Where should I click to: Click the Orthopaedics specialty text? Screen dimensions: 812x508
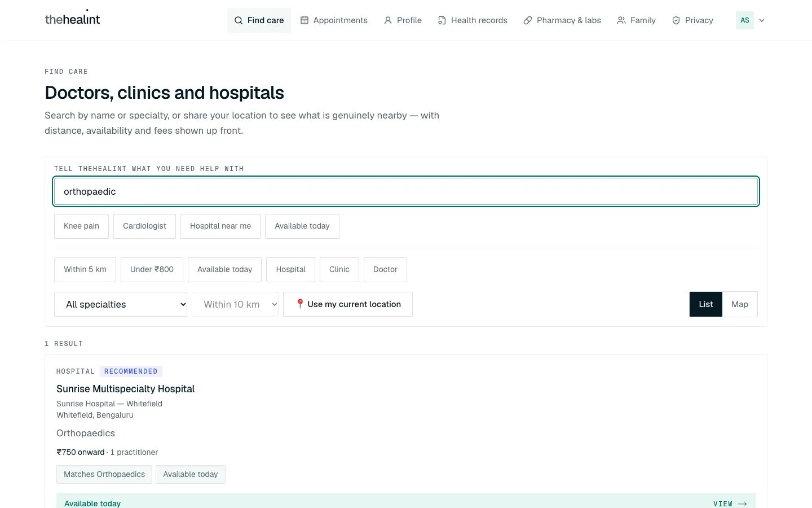[86, 433]
